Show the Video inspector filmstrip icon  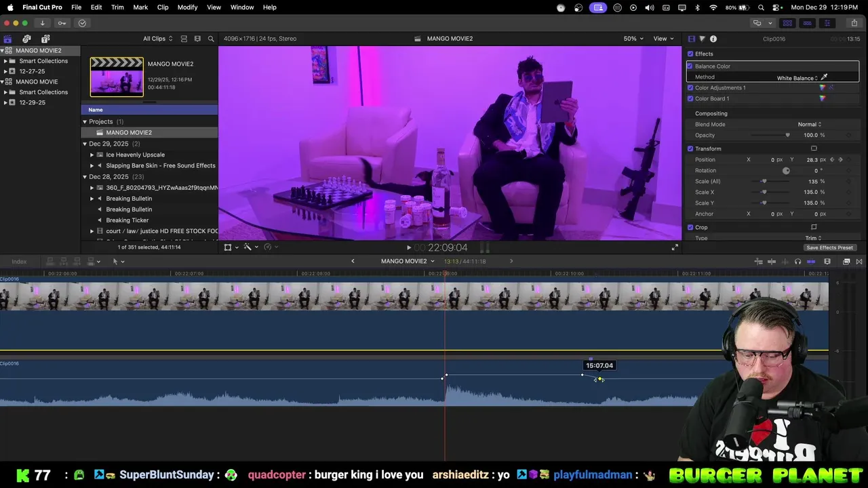(691, 39)
